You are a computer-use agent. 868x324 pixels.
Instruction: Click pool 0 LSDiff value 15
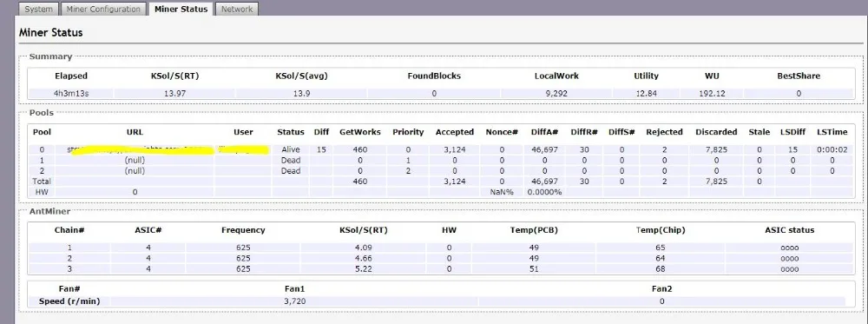[792, 149]
